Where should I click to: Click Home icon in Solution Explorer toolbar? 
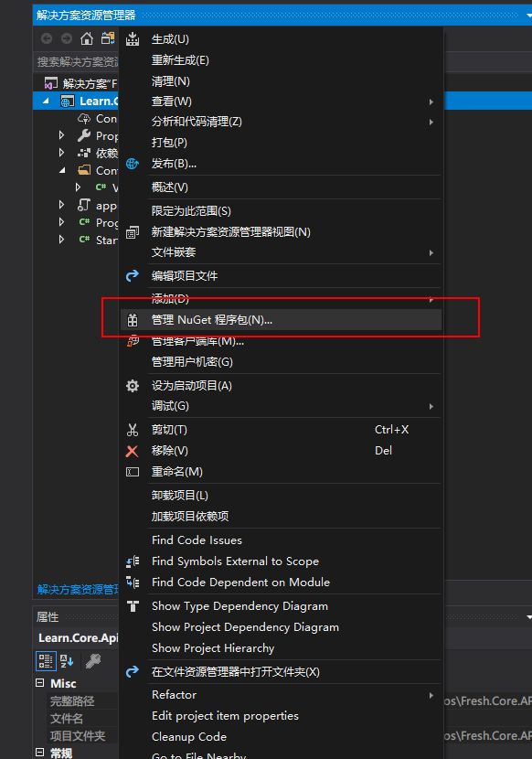(87, 38)
